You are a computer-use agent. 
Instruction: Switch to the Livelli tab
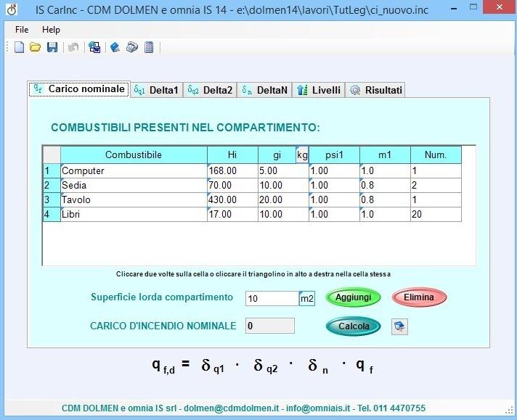319,90
